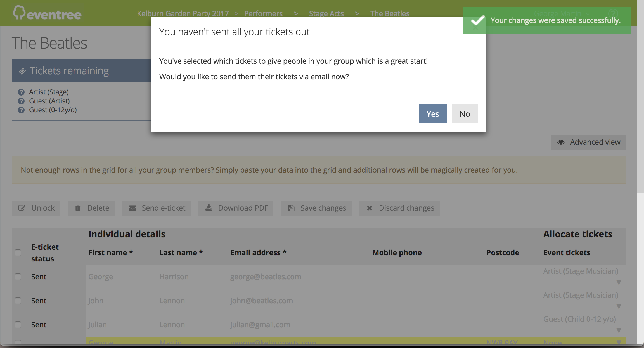Open event tickets dropdown for John Lennon
The image size is (644, 348).
pyautogui.click(x=619, y=307)
